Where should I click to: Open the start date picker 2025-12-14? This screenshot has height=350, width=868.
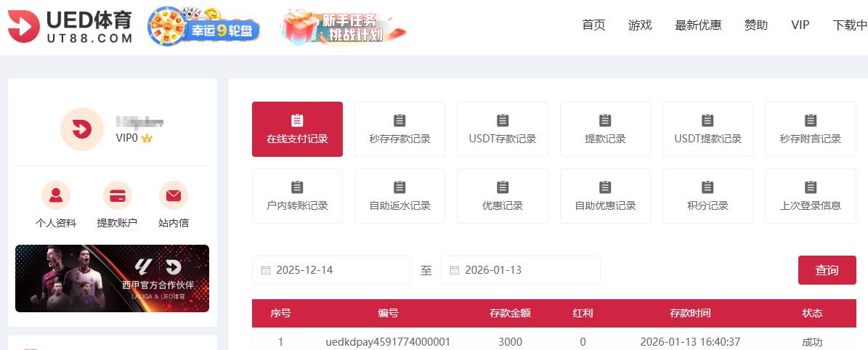tap(331, 270)
